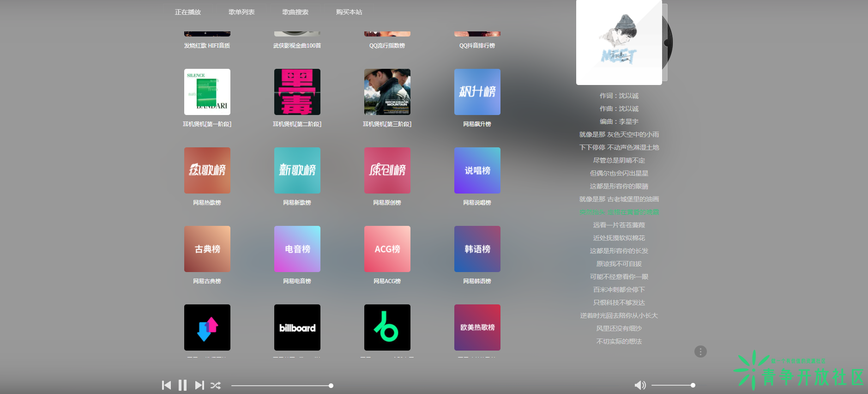Image resolution: width=868 pixels, height=394 pixels.
Task: Select the ACG榜 chart icon
Action: point(387,249)
